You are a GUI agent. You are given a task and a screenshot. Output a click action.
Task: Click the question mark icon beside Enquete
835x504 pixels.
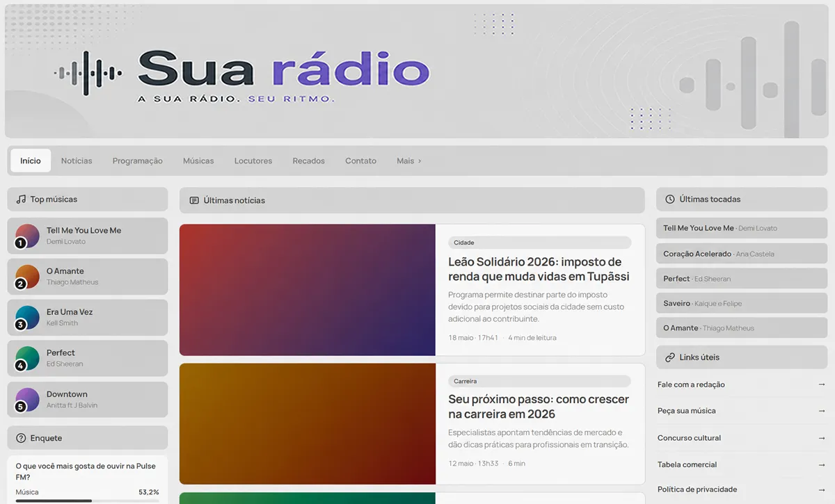[x=22, y=438]
